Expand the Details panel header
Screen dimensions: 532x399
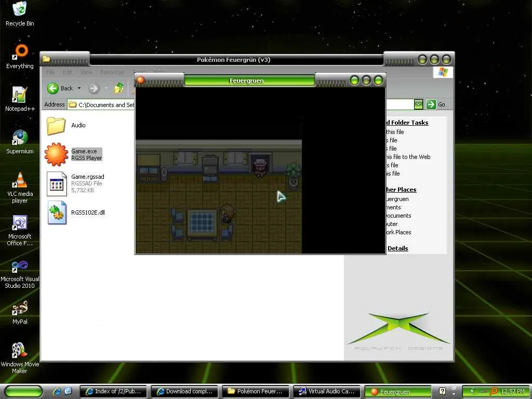click(397, 248)
